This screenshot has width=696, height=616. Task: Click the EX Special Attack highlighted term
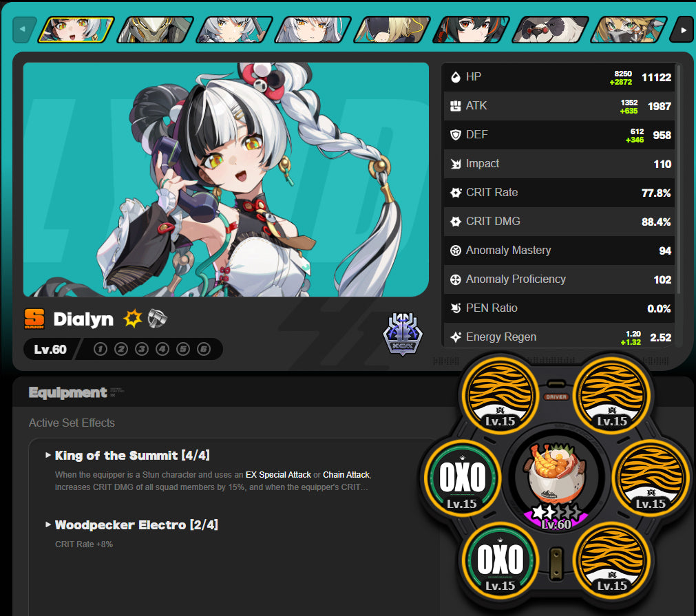click(278, 475)
